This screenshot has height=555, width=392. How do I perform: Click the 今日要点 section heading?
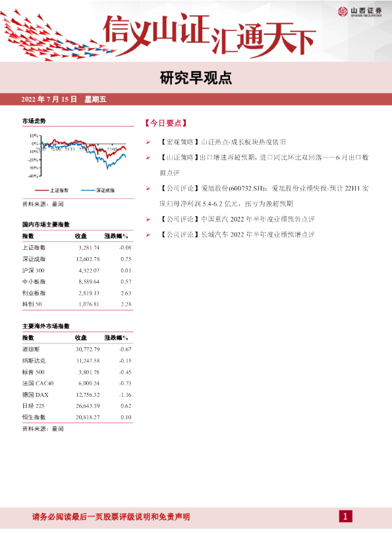click(x=165, y=123)
